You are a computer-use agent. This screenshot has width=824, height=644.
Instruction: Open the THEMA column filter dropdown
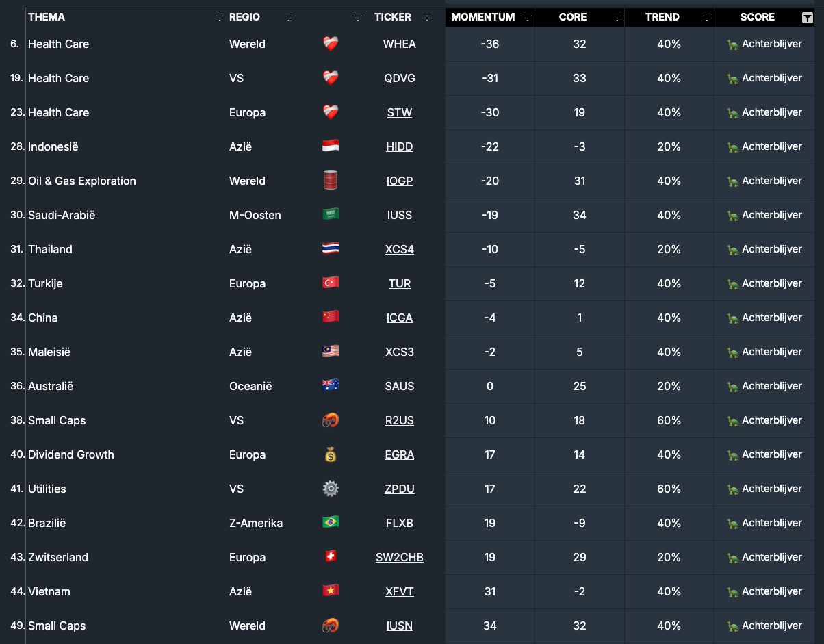click(x=220, y=18)
